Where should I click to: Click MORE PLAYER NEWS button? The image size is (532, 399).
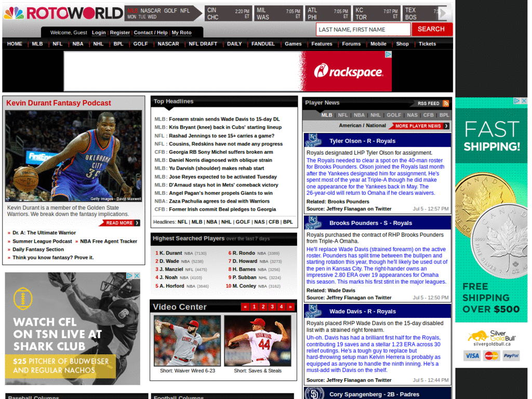419,126
